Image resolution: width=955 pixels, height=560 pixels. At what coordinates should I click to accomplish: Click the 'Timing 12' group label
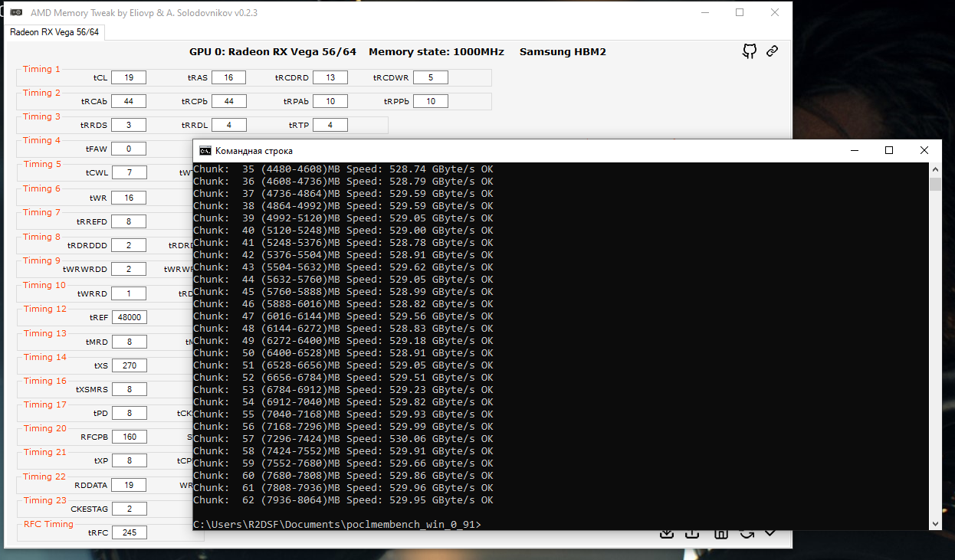(44, 309)
